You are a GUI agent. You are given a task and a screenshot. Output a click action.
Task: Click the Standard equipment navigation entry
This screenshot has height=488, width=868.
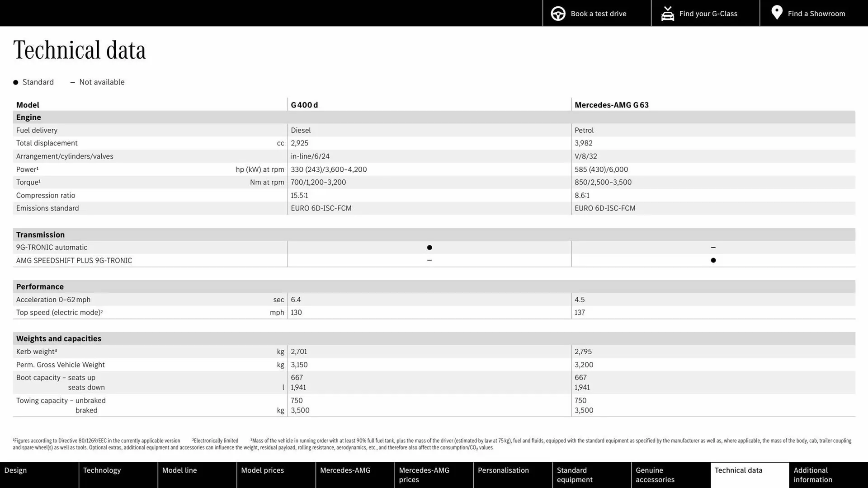point(574,475)
